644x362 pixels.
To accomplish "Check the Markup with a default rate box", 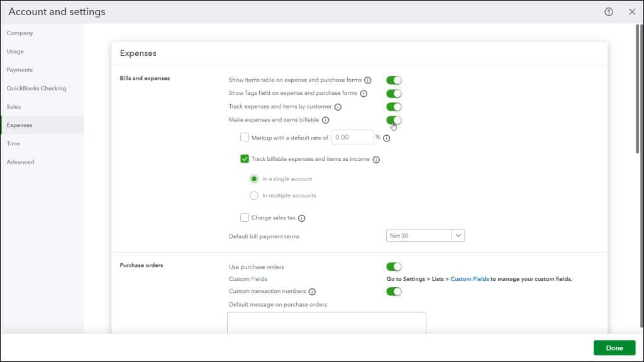I will pos(244,138).
